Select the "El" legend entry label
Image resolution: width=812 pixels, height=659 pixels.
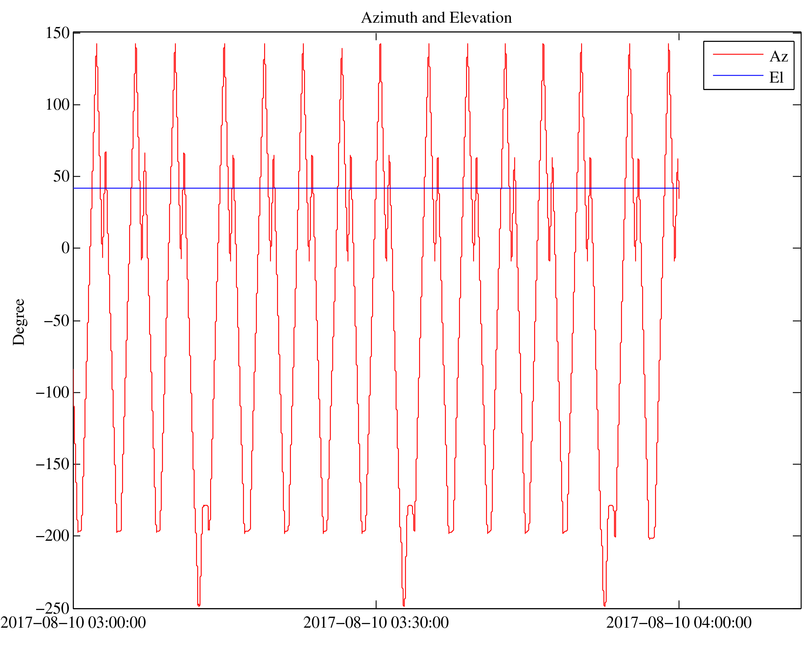[x=776, y=77]
